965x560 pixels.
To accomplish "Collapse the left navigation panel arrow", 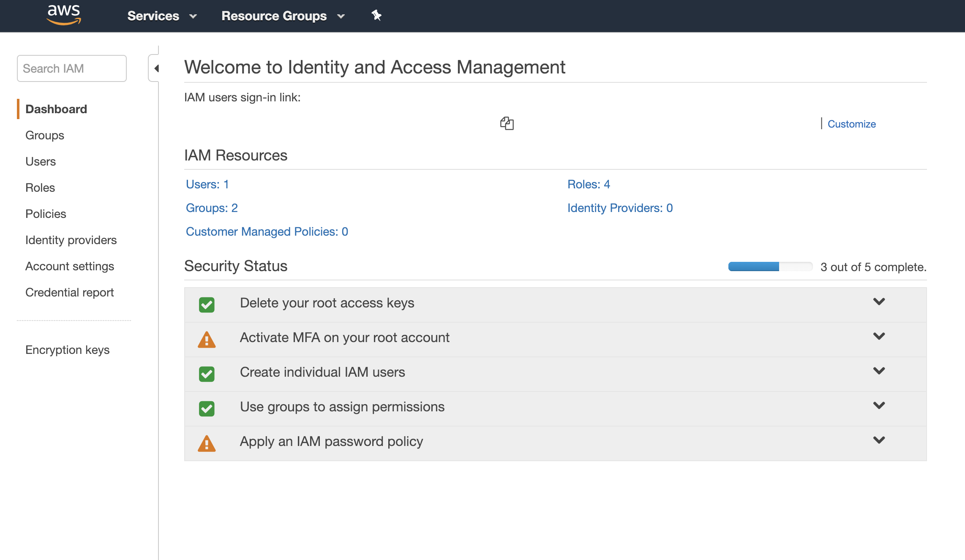I will point(156,68).
